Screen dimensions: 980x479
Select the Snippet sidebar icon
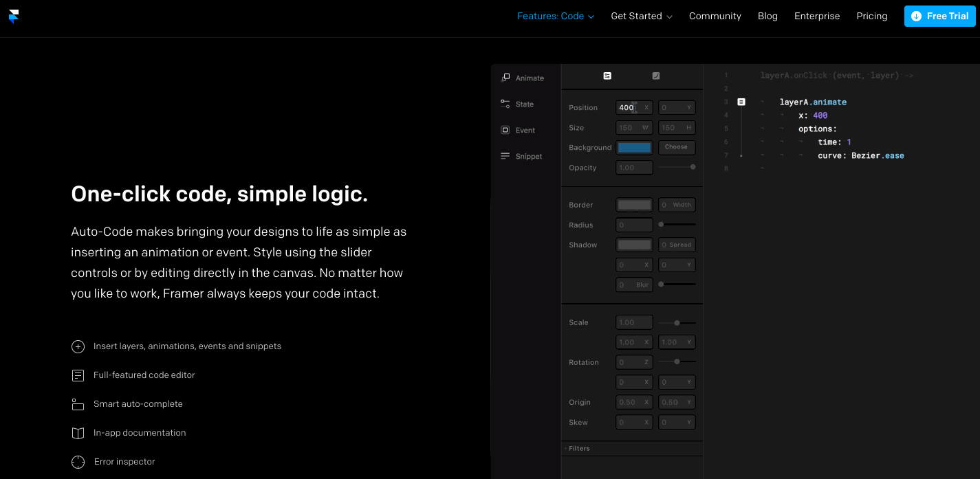point(505,156)
